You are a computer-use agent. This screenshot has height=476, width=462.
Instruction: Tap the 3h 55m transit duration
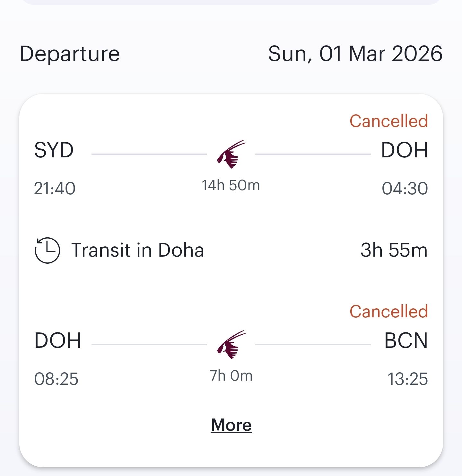tap(394, 250)
